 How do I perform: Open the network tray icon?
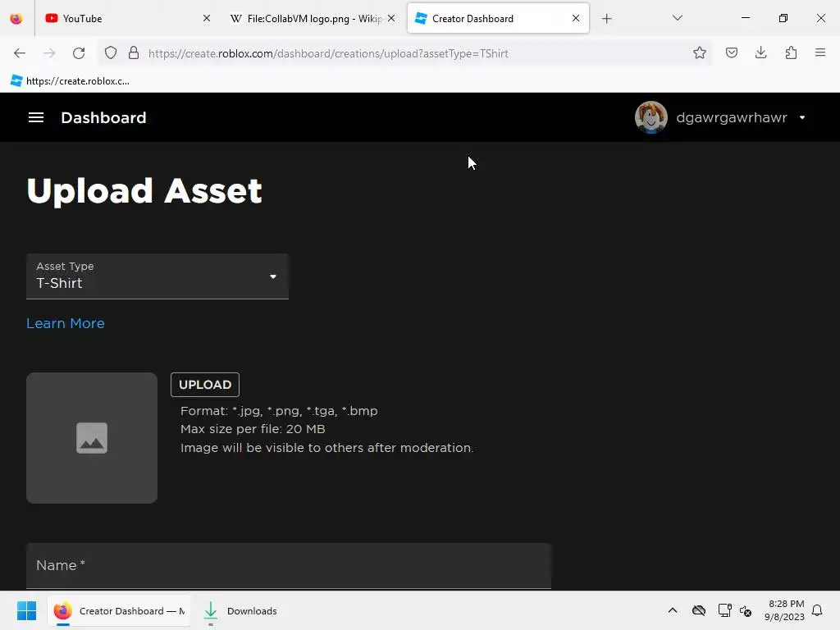[x=725, y=610]
